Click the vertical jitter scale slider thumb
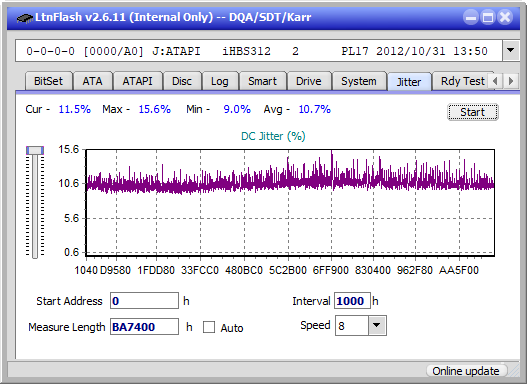The image size is (527, 384). [x=35, y=150]
